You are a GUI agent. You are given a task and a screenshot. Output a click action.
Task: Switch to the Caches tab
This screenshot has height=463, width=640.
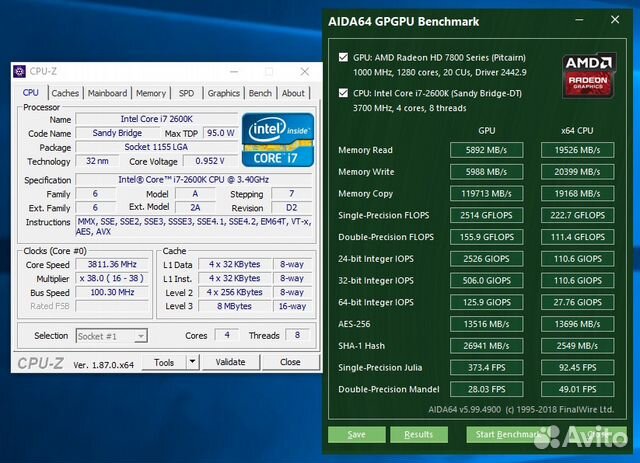pos(65,93)
